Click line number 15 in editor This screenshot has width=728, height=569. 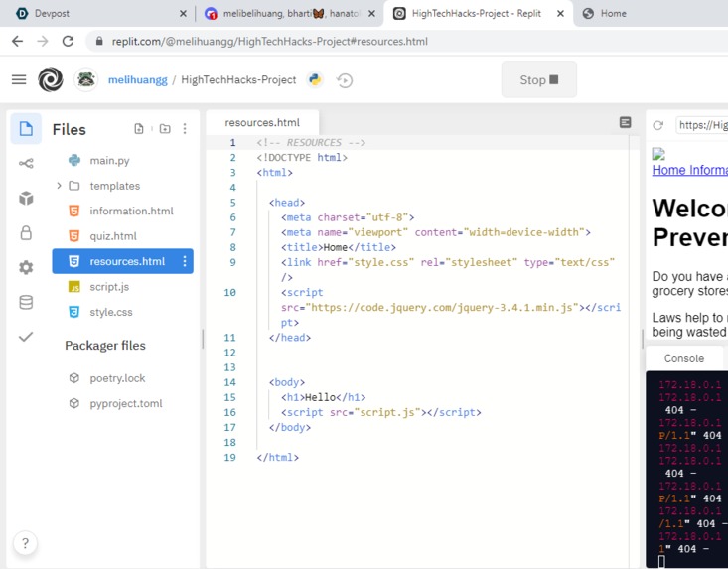point(229,397)
